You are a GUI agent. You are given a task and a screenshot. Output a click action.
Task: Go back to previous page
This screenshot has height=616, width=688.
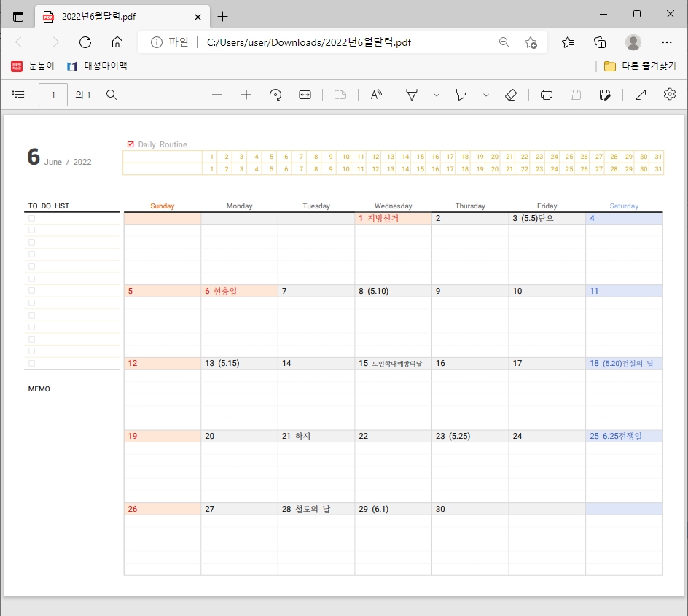tap(21, 42)
